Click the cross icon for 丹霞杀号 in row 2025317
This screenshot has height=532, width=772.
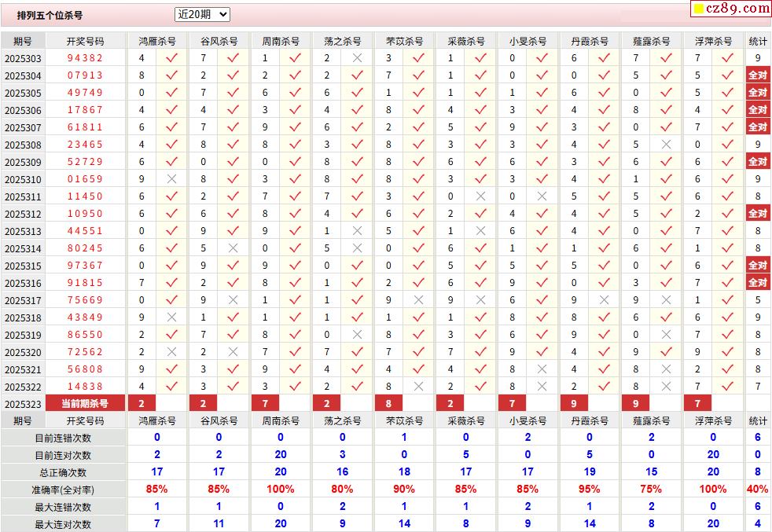(x=604, y=300)
